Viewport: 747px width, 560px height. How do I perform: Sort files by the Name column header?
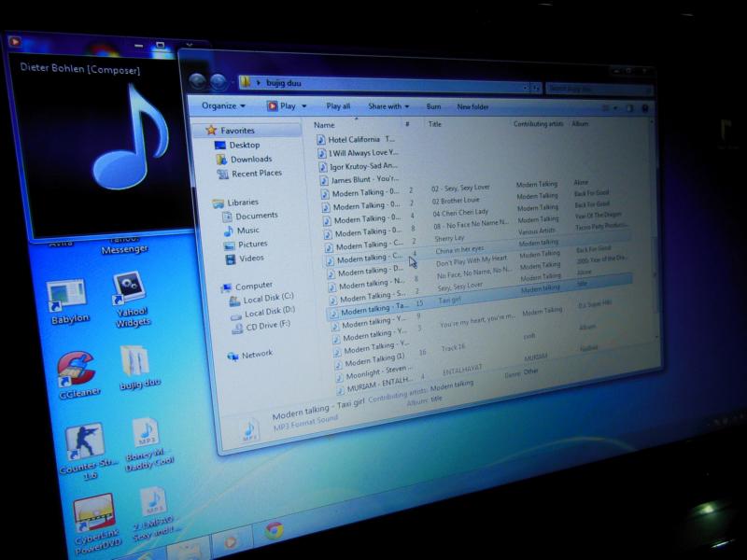(x=324, y=125)
